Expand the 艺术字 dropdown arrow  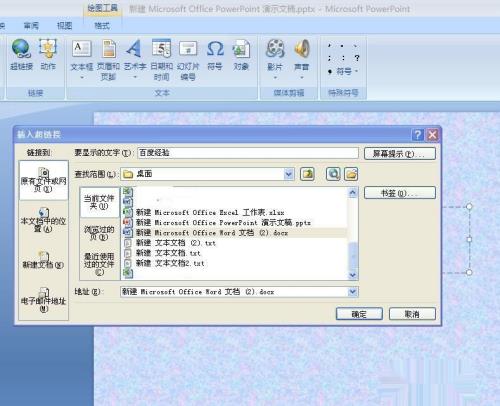pyautogui.click(x=135, y=77)
